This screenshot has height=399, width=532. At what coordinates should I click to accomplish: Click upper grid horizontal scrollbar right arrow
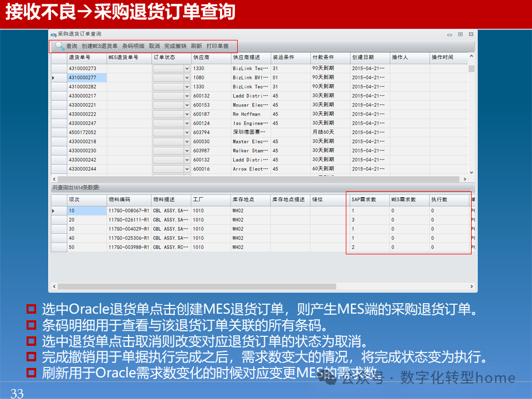(x=464, y=179)
